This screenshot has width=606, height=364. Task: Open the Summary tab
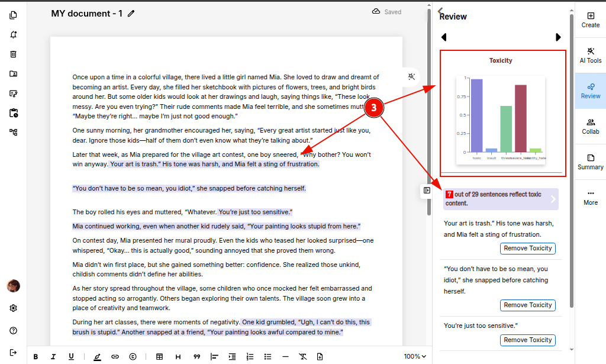590,162
